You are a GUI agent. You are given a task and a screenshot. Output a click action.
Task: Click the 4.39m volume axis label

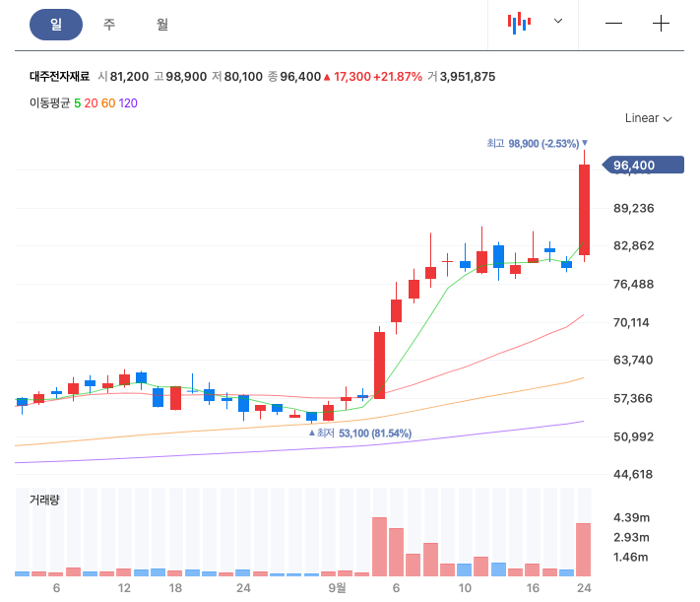point(632,518)
